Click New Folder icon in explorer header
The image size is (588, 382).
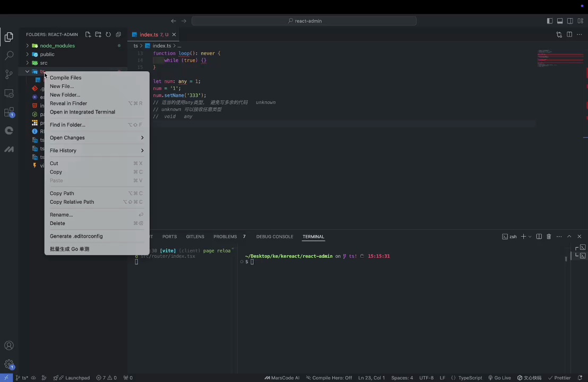coord(98,34)
